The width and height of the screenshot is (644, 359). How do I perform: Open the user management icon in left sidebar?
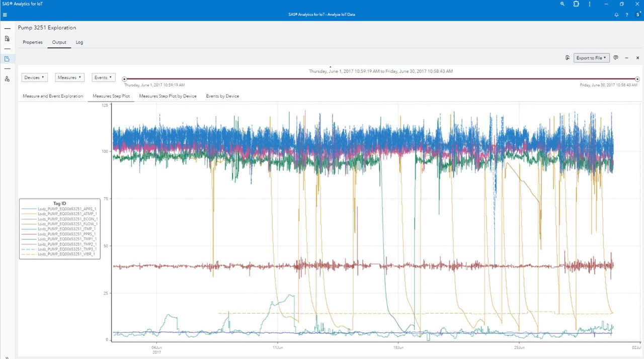pyautogui.click(x=7, y=78)
